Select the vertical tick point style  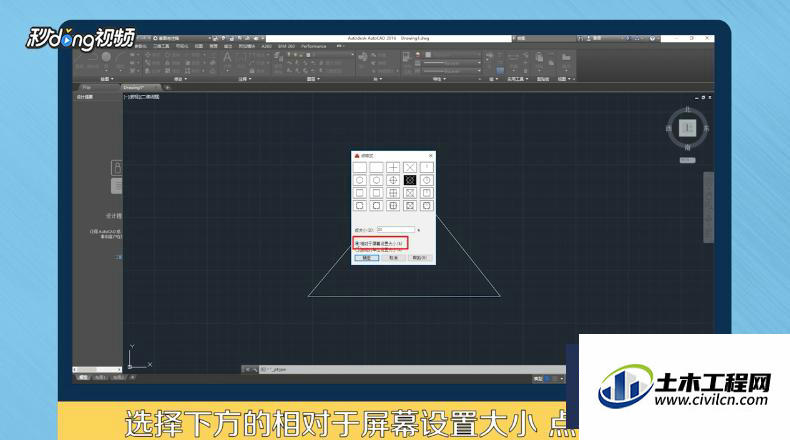pyautogui.click(x=427, y=167)
